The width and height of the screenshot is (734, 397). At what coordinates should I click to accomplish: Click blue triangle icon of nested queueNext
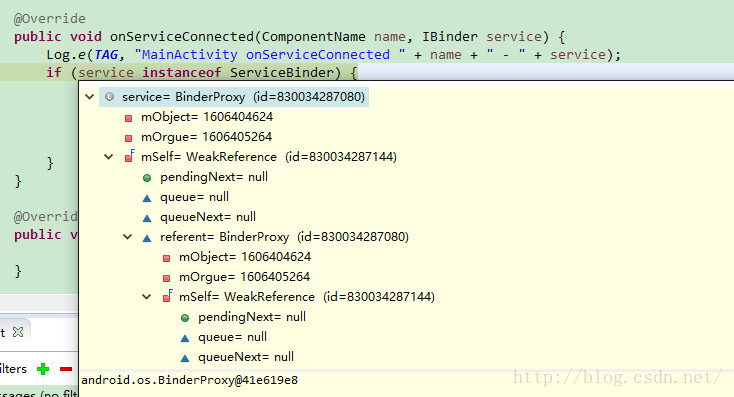185,358
